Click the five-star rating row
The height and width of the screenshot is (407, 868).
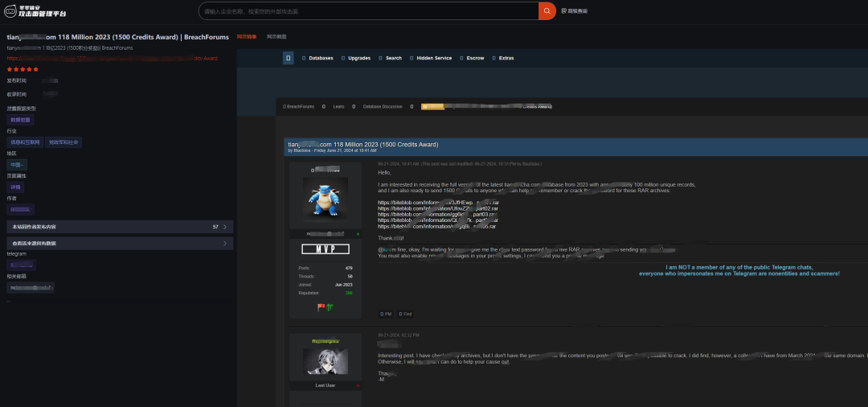pos(23,69)
